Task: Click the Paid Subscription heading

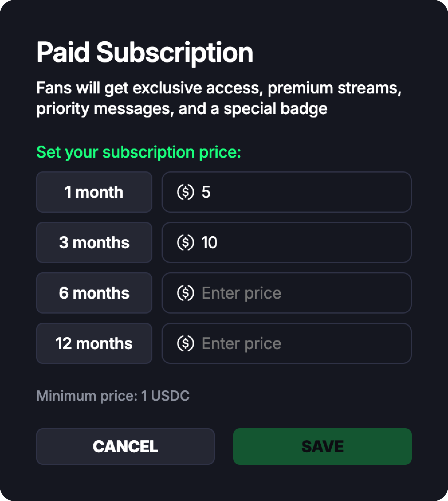Action: 145,52
